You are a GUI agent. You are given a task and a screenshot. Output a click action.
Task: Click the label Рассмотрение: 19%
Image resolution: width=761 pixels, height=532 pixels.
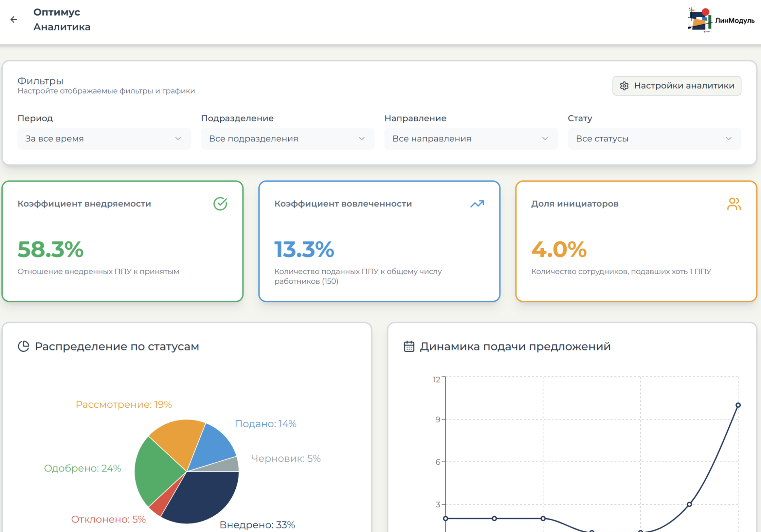[124, 404]
